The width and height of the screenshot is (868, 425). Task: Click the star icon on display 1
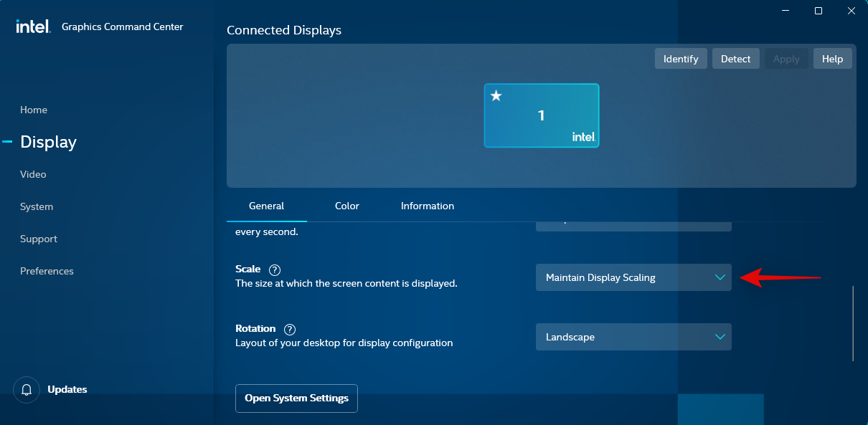click(x=497, y=95)
